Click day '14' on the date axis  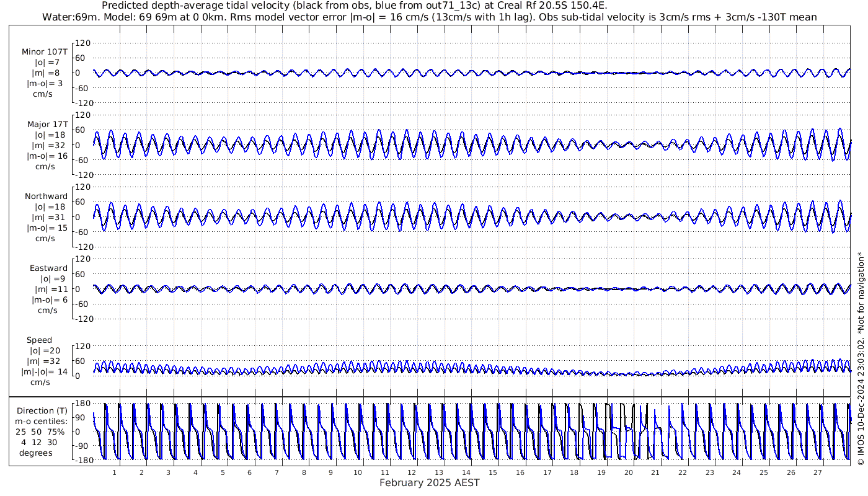point(466,472)
